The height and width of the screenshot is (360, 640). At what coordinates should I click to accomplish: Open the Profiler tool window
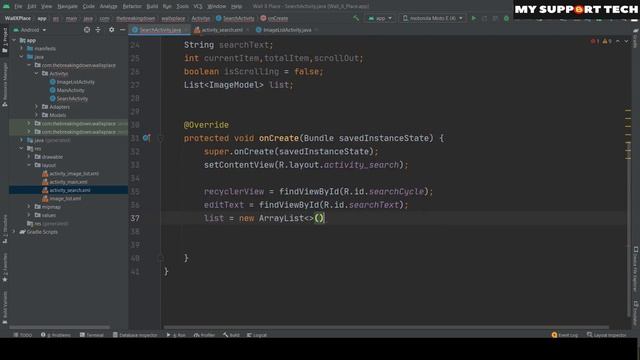click(204, 335)
